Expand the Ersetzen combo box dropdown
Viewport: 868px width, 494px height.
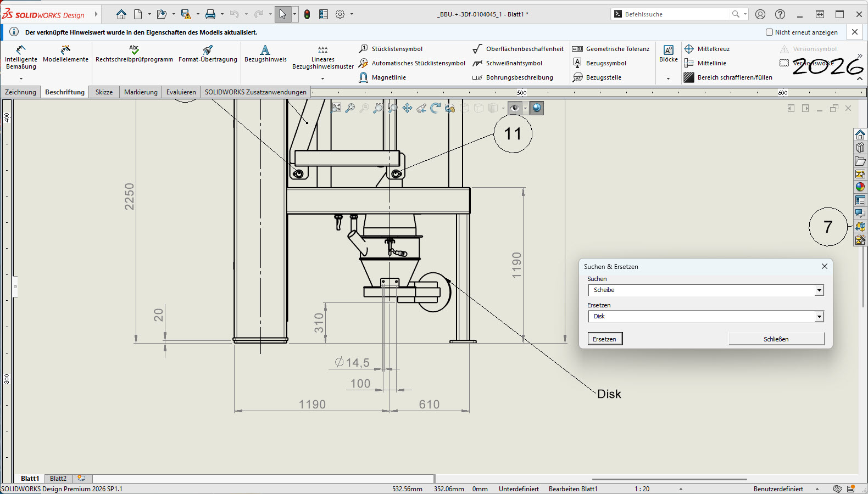point(819,317)
